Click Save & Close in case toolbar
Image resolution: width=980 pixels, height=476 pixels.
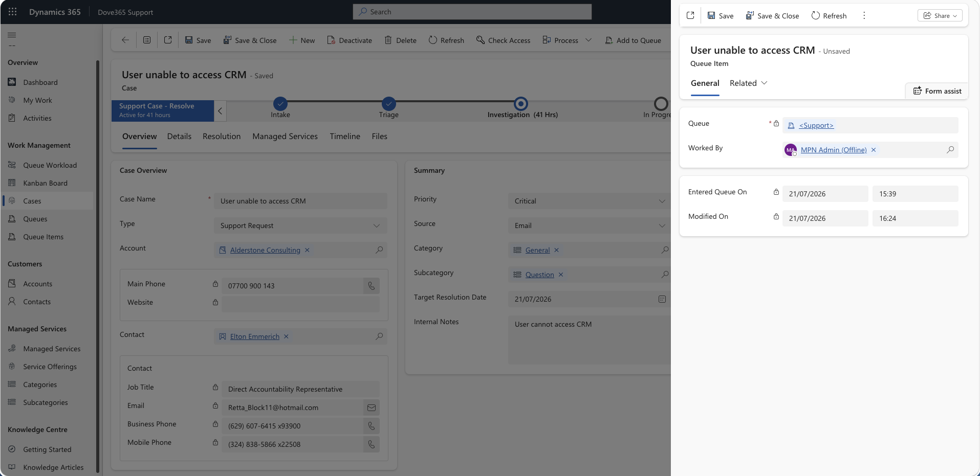(250, 40)
